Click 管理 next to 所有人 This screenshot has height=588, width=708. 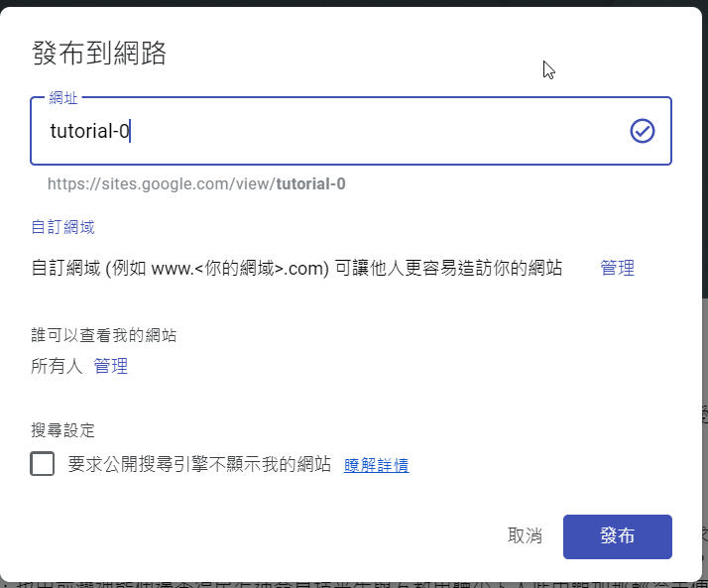pyautogui.click(x=110, y=367)
